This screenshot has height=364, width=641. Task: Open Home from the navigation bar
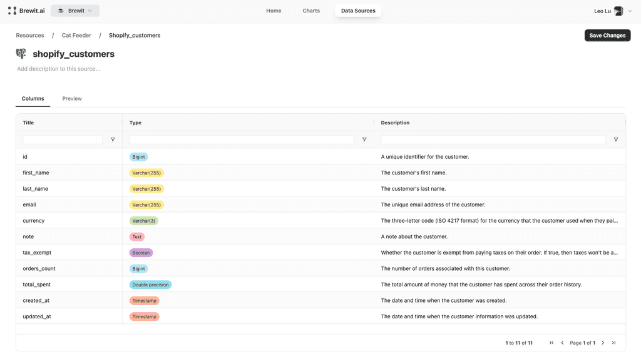pyautogui.click(x=274, y=10)
